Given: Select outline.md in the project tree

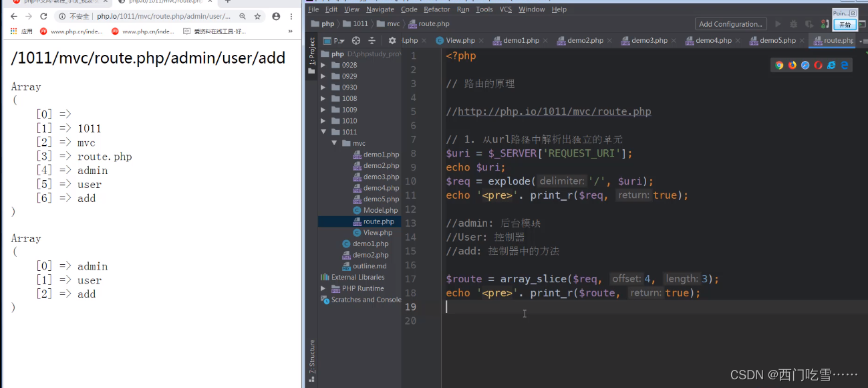Looking at the screenshot, I should tap(364, 266).
